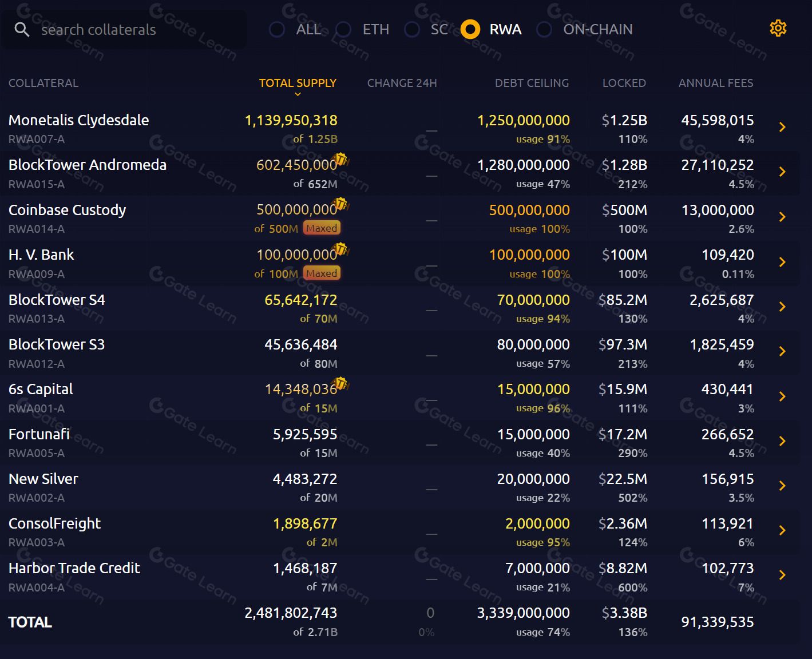Click total annual fees 91,339,535

[718, 622]
